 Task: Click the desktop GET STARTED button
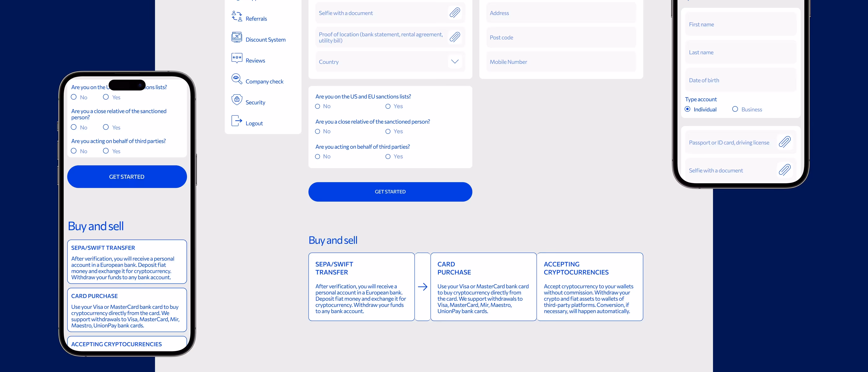pyautogui.click(x=390, y=192)
